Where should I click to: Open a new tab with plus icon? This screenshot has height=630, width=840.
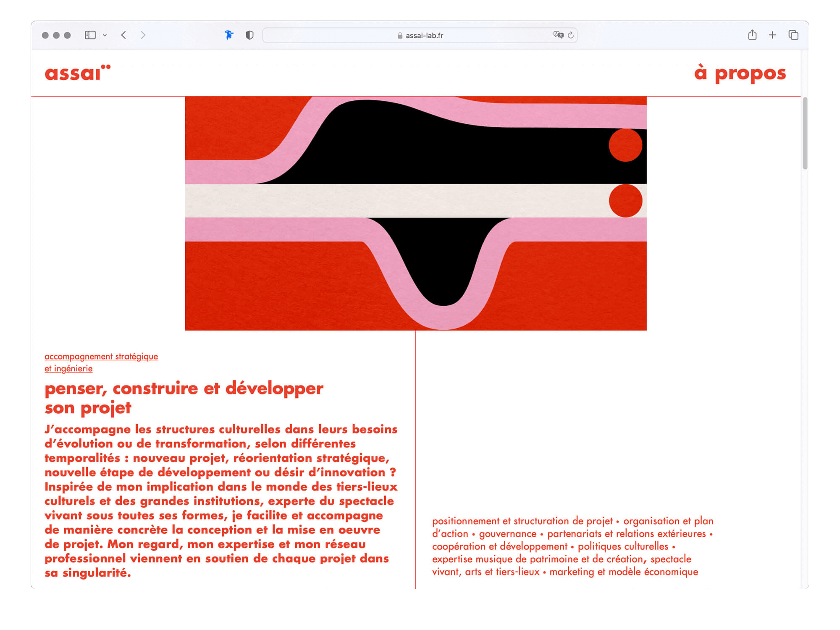(x=772, y=35)
